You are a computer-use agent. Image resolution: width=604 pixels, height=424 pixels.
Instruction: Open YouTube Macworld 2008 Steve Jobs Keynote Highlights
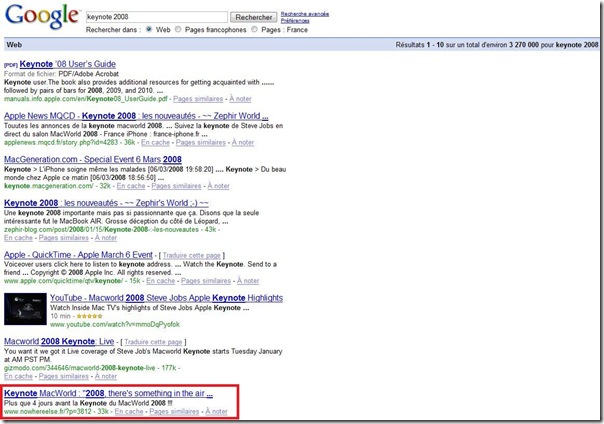(x=166, y=298)
